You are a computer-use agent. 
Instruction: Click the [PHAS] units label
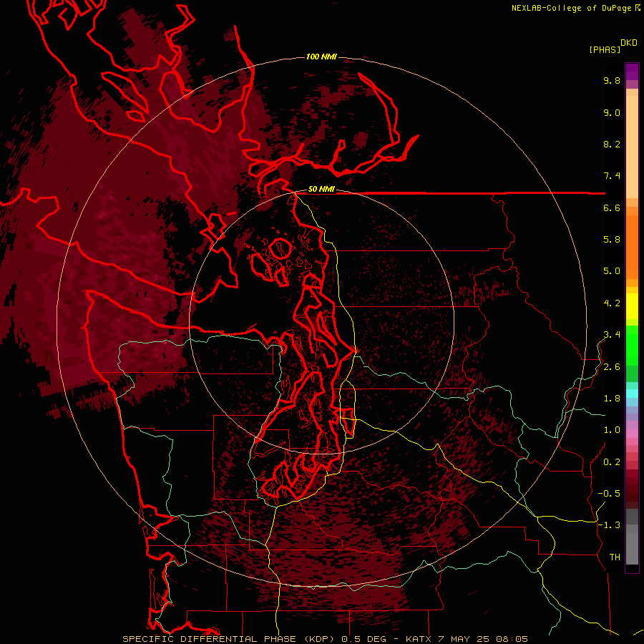point(605,49)
